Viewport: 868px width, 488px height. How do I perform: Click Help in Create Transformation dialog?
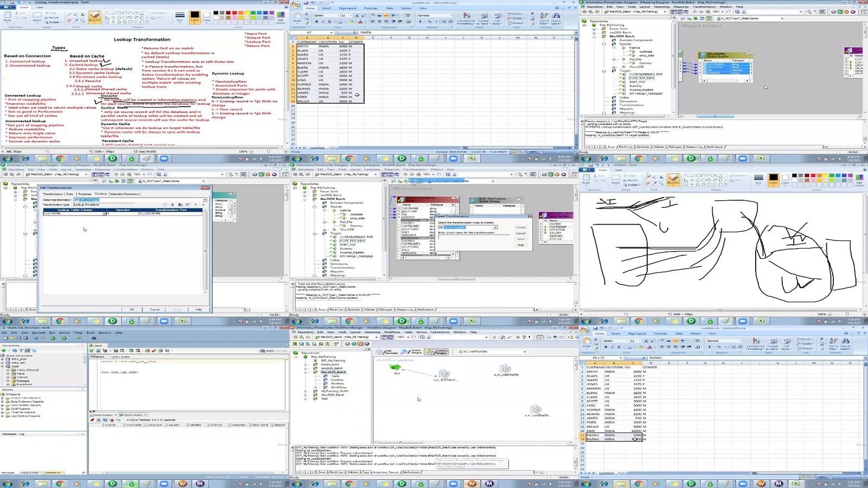[521, 245]
